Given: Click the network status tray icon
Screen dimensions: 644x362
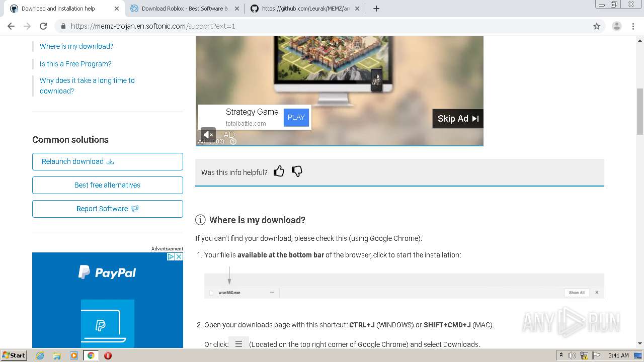Looking at the screenshot, I should tap(585, 355).
